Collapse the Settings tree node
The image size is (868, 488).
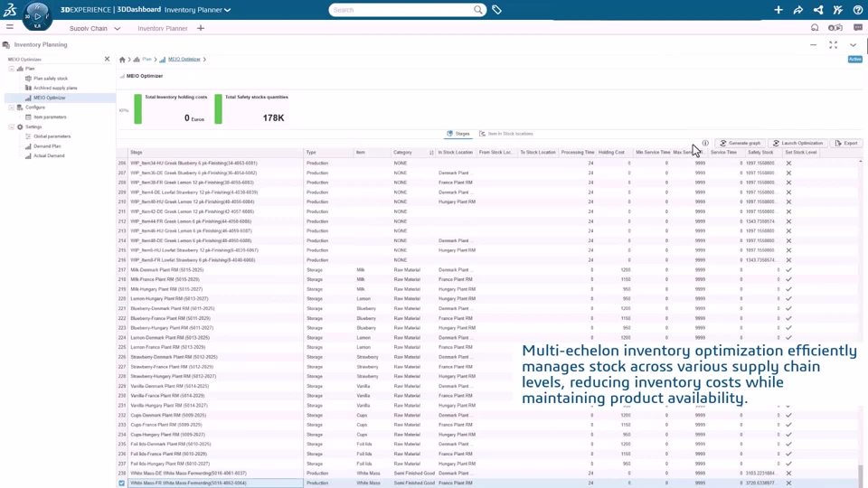11,127
